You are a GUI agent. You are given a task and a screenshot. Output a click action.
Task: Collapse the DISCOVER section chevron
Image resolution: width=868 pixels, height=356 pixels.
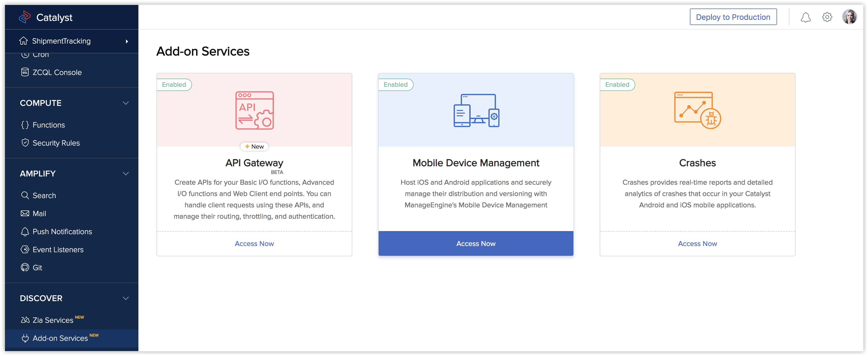(x=126, y=298)
